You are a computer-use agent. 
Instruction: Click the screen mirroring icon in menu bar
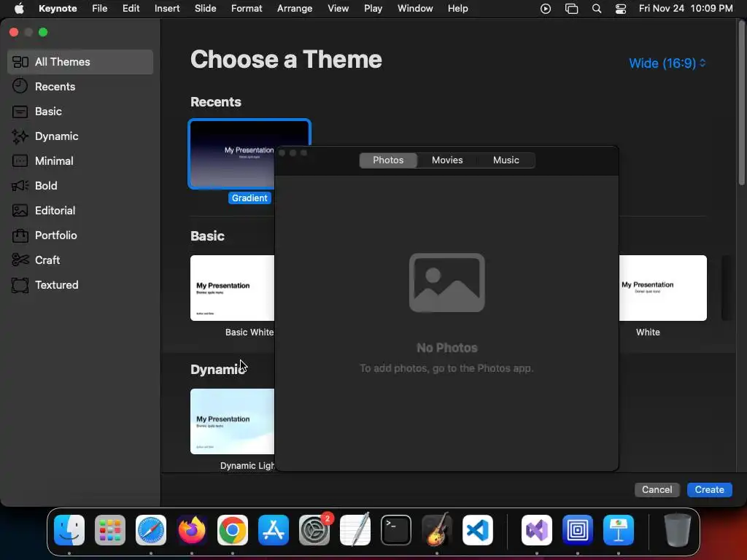(x=571, y=9)
